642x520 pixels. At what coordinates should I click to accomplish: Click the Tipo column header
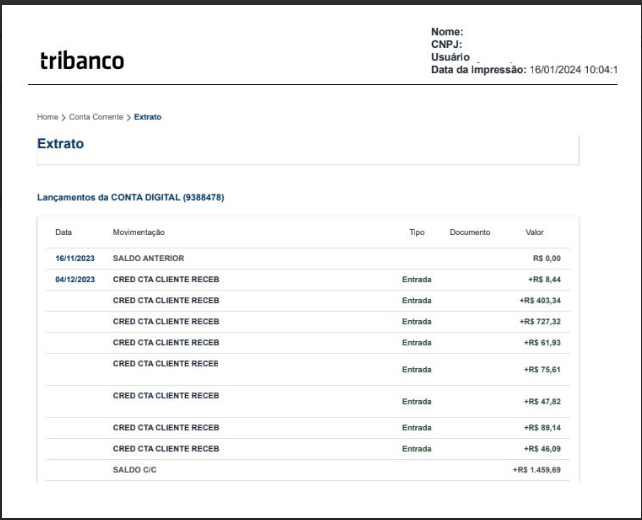[417, 232]
